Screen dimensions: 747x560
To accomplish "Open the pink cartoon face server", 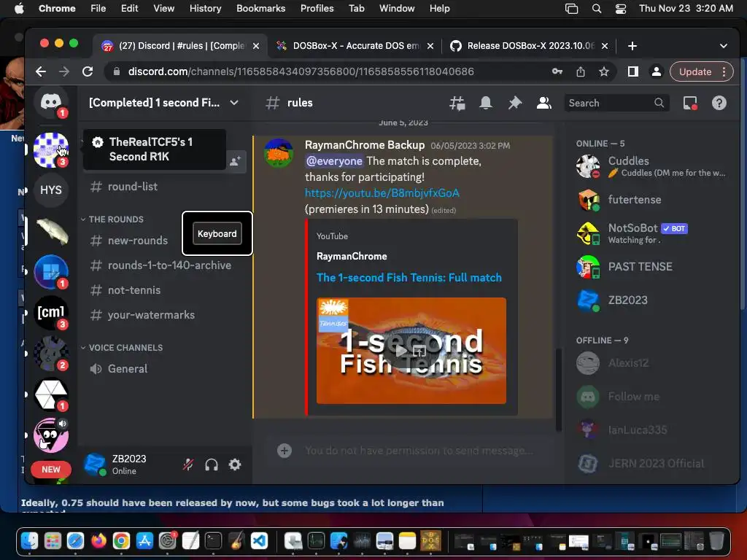I will coord(51,435).
